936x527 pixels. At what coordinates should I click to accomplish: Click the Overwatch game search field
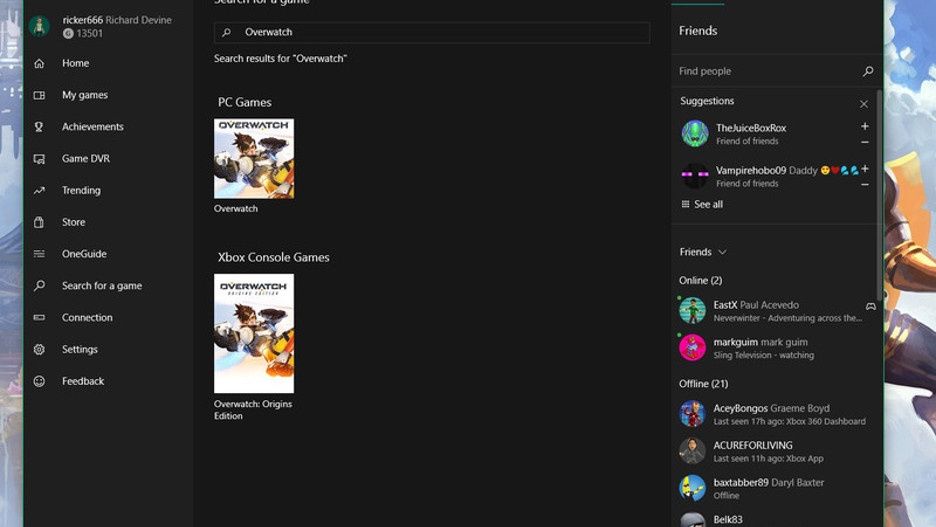(432, 32)
